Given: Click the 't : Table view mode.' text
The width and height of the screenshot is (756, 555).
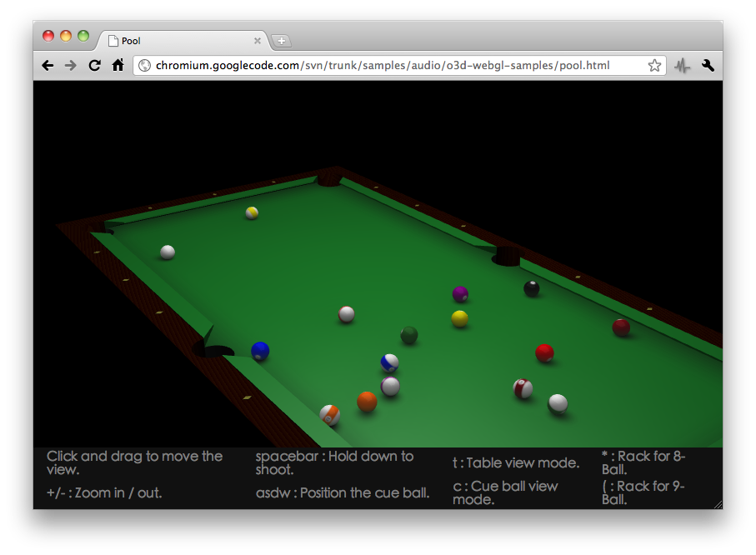Looking at the screenshot, I should click(516, 462).
